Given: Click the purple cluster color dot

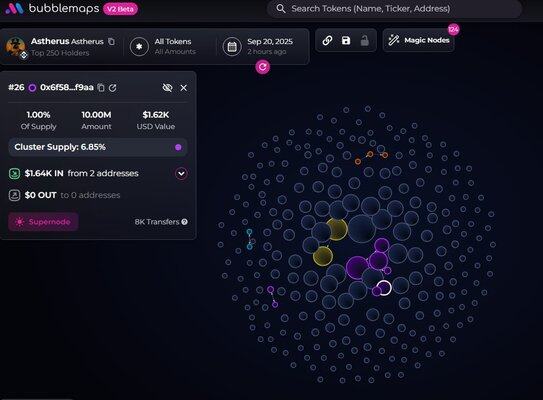Looking at the screenshot, I should (178, 147).
